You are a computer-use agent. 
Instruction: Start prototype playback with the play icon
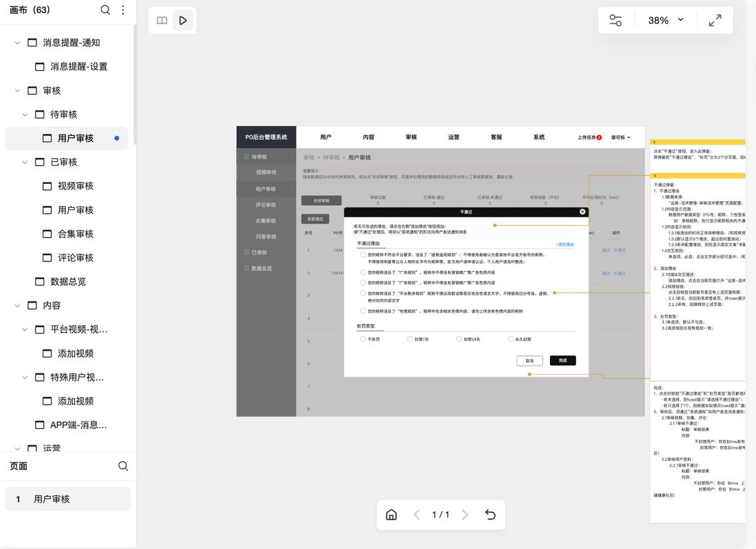pos(183,21)
